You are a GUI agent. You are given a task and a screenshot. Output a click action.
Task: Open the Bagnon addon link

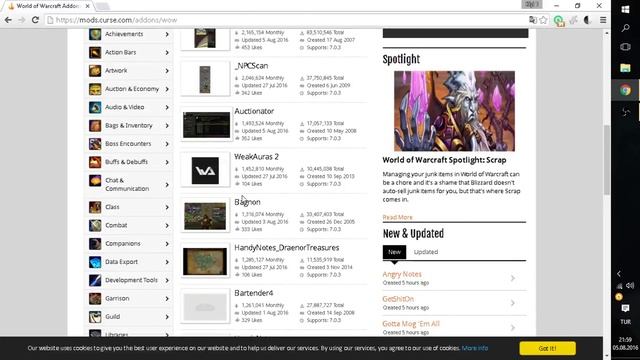247,202
